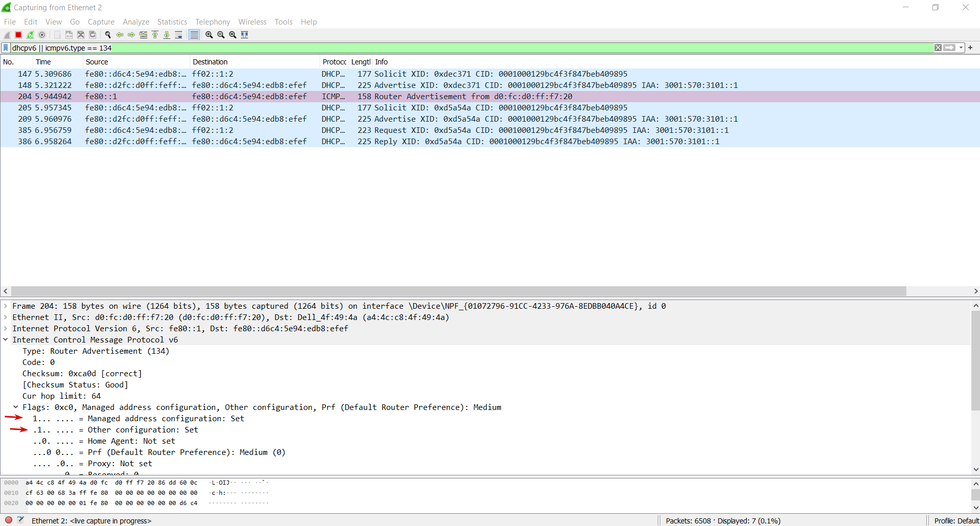Open the Telephony menu
The height and width of the screenshot is (526, 980).
coord(213,22)
